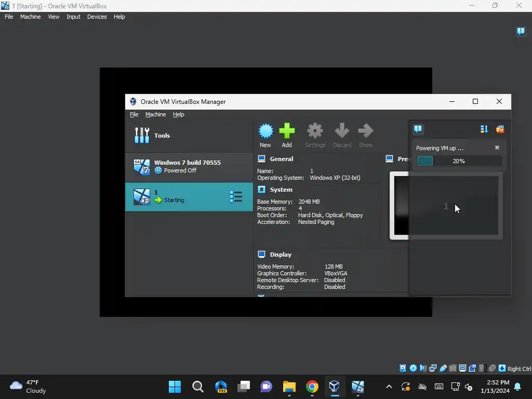The image size is (532, 399).
Task: Open Windows taskbar Search
Action: [198, 387]
